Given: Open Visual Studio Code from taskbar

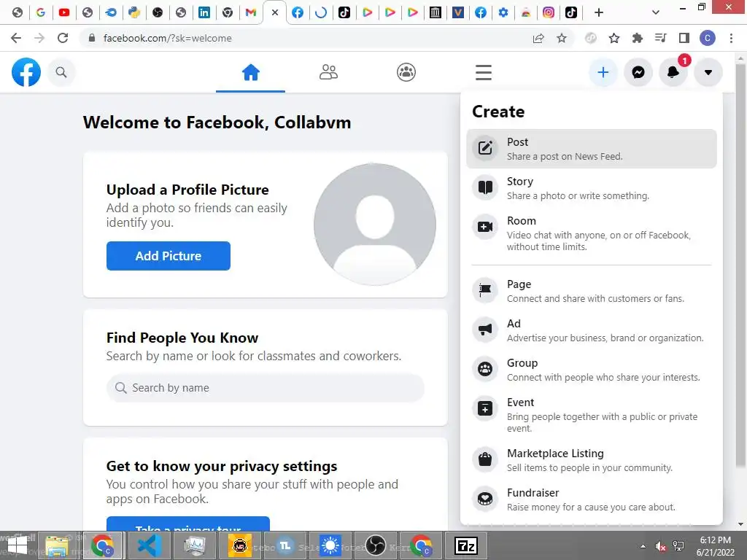Looking at the screenshot, I should 149,545.
